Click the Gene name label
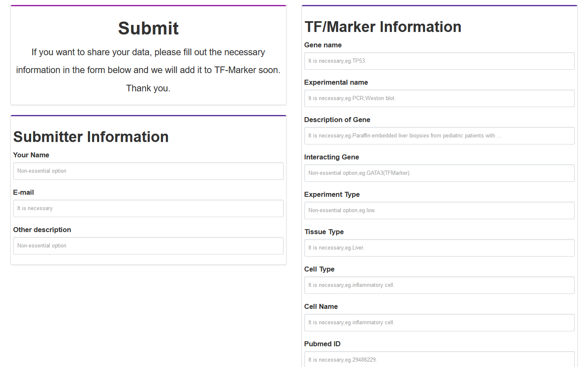Screen dimensions: 588x367 323,45
